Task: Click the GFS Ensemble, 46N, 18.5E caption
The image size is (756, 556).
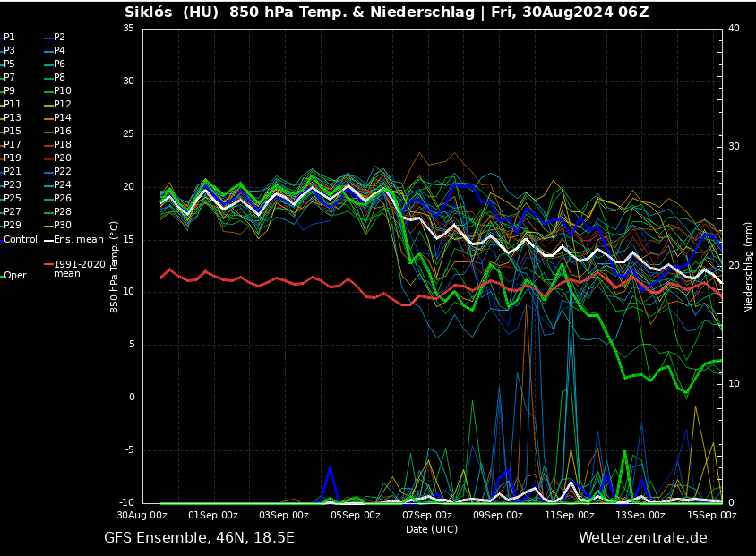Action: point(199,538)
